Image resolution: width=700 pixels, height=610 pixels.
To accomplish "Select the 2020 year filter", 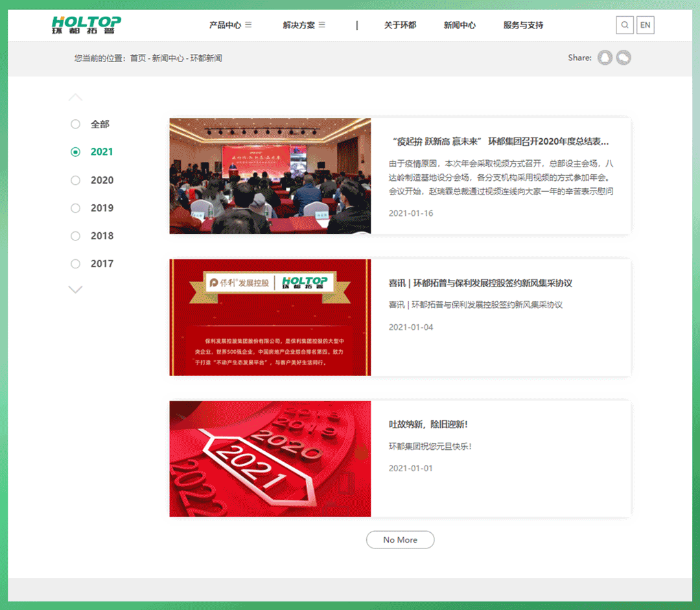I will (x=92, y=180).
